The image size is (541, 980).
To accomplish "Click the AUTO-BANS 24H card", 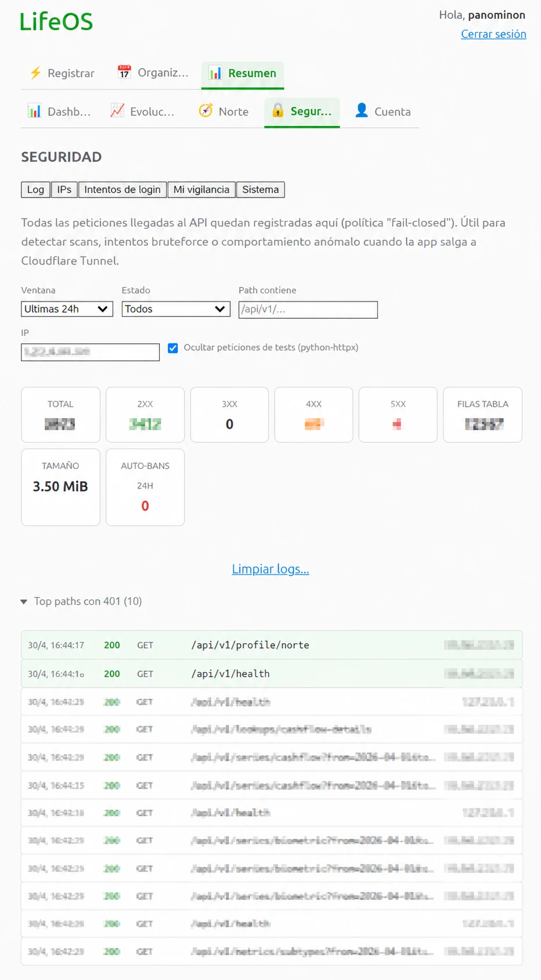I will 145,487.
